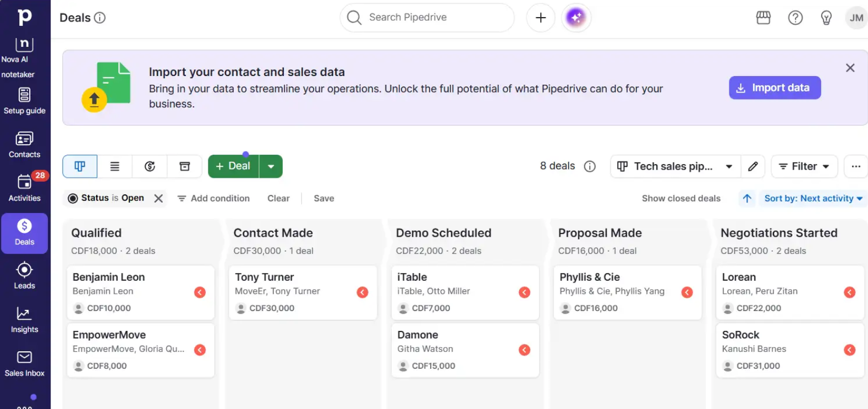The width and height of the screenshot is (868, 409).
Task: Open the Tony Turner deal card
Action: point(303,292)
